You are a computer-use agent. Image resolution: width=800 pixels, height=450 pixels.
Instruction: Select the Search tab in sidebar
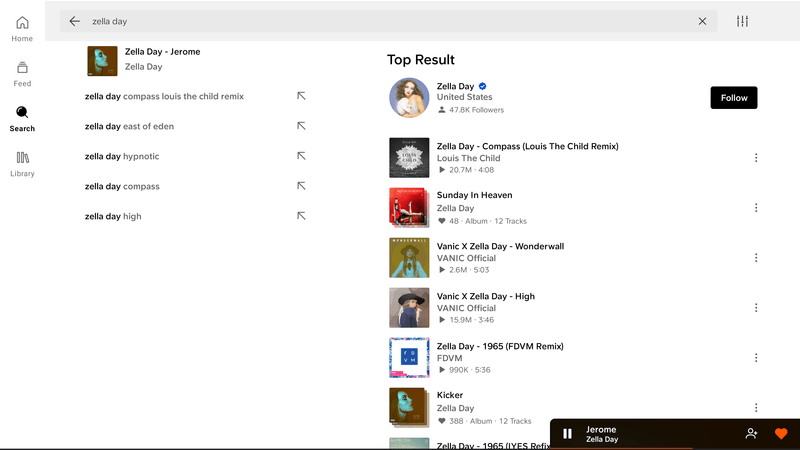point(22,119)
